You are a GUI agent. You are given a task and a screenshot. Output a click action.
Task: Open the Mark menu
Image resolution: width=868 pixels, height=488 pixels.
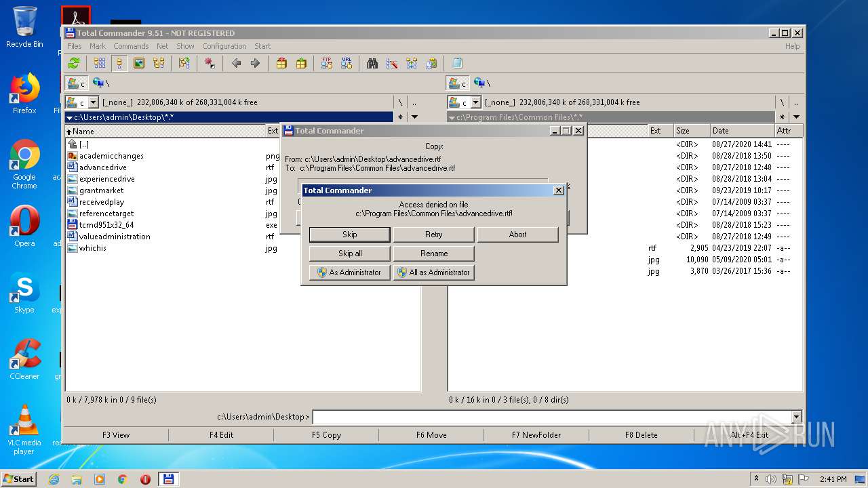coord(98,46)
